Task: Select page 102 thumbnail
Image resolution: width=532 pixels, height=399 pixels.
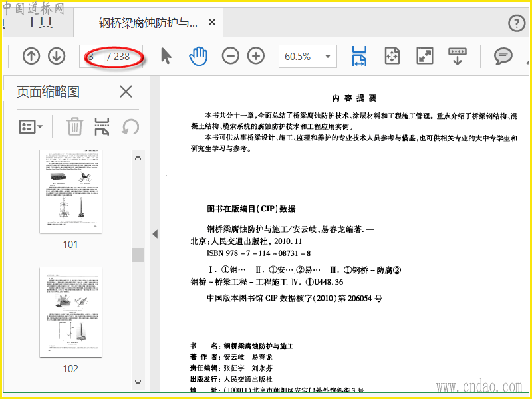Action: [x=70, y=312]
